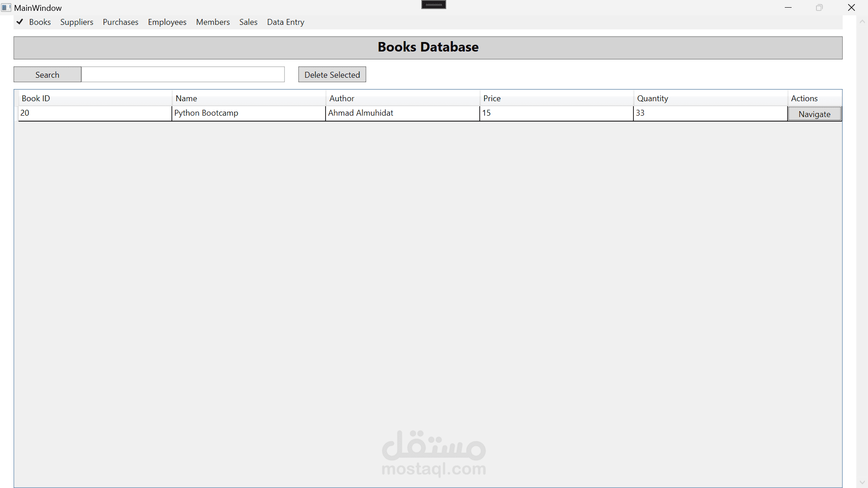Viewport: 868px width, 488px height.
Task: Open the Data Entry menu
Action: 285,22
